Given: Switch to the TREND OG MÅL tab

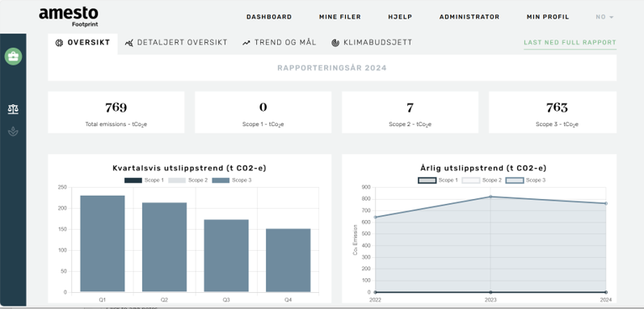Looking at the screenshot, I should pyautogui.click(x=280, y=43).
